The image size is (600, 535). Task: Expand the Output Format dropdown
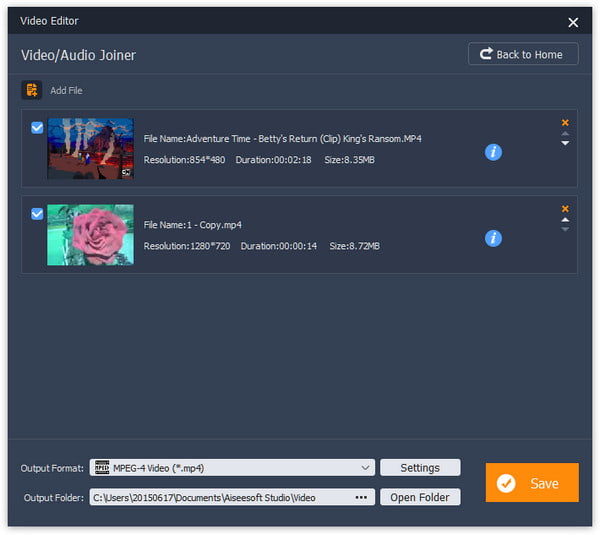365,468
